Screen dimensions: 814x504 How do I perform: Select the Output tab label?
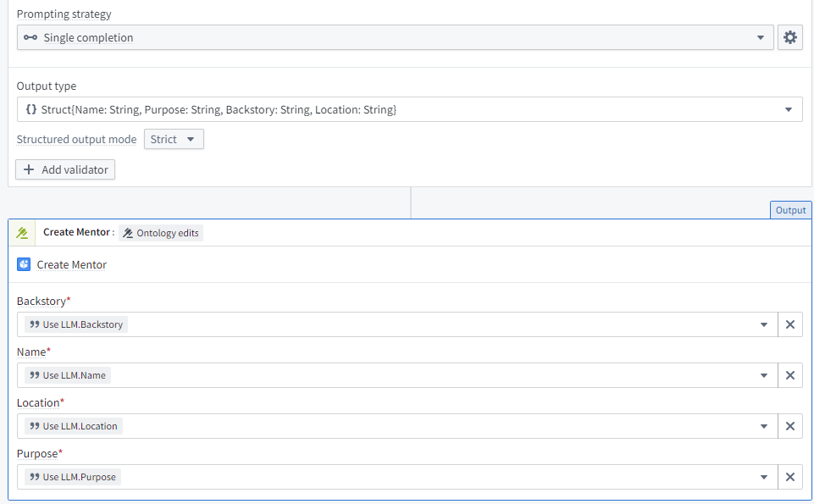[790, 210]
